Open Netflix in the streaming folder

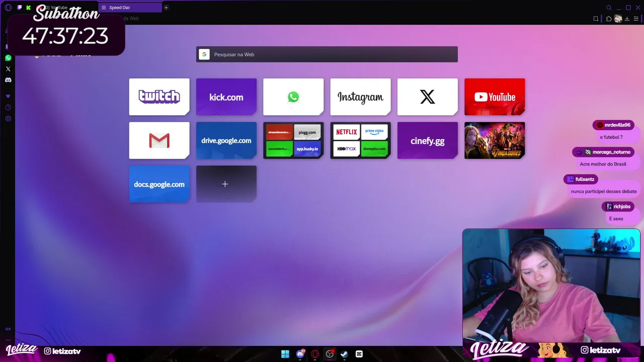[x=346, y=132]
